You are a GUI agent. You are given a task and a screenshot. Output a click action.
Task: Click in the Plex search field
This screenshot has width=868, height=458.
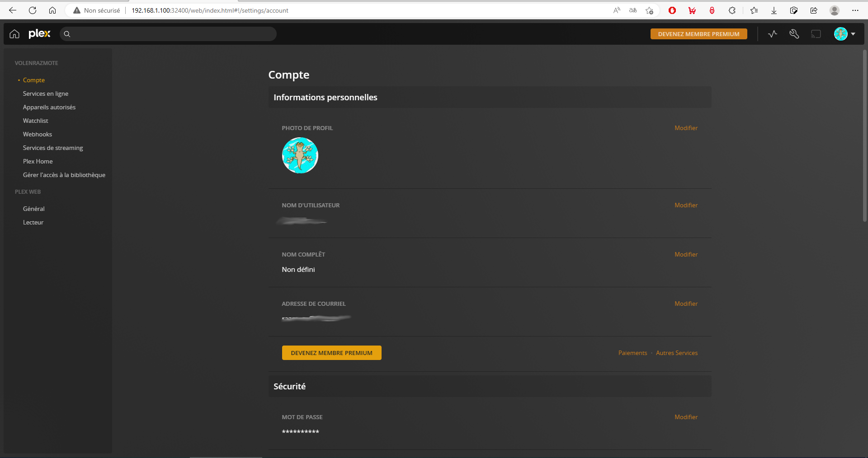pos(168,34)
